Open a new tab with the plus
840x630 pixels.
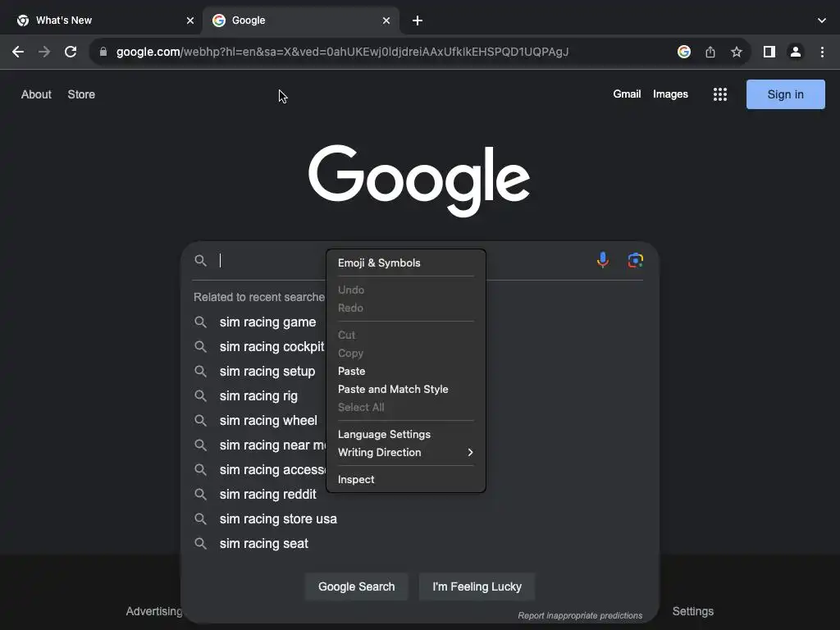(418, 21)
